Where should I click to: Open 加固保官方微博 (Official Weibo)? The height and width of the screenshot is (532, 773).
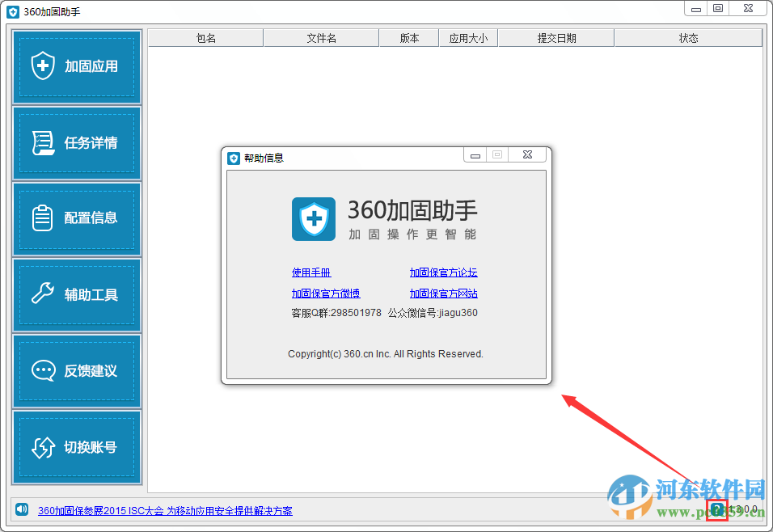click(327, 293)
